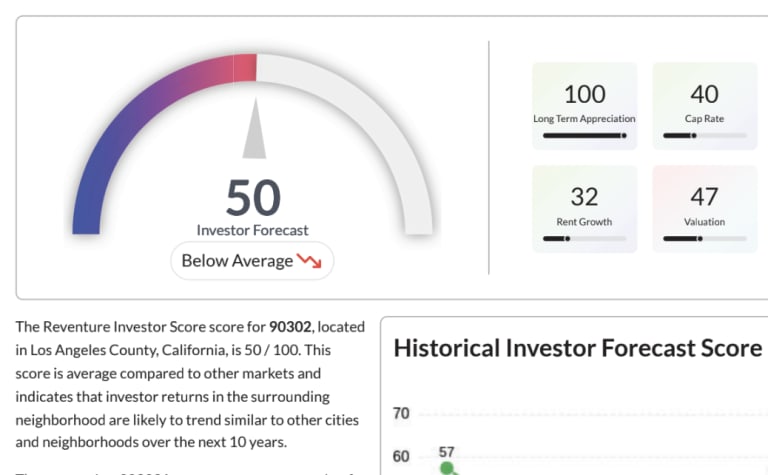768x475 pixels.
Task: Click the gray gauge needle pointer
Action: (x=255, y=133)
